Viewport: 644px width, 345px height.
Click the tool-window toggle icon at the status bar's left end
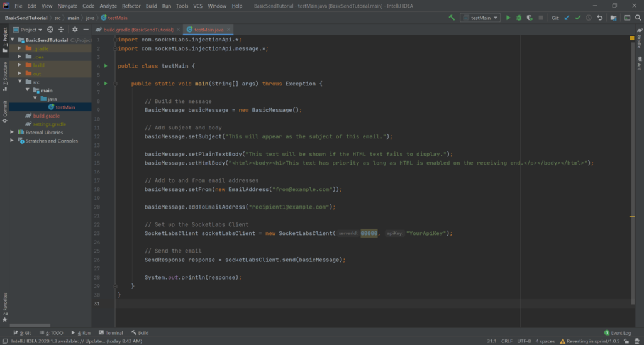point(5,341)
